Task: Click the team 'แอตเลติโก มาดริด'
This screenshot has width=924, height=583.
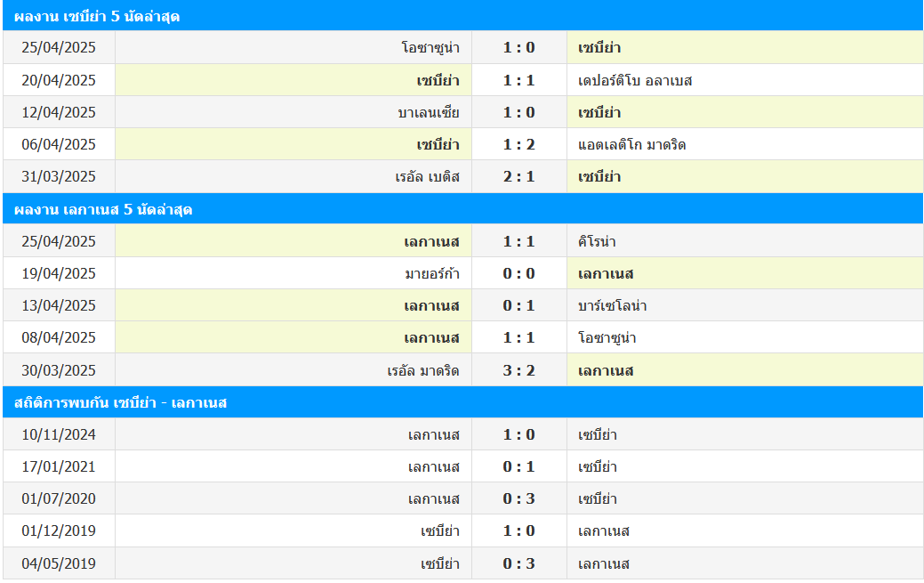Action: tap(631, 144)
